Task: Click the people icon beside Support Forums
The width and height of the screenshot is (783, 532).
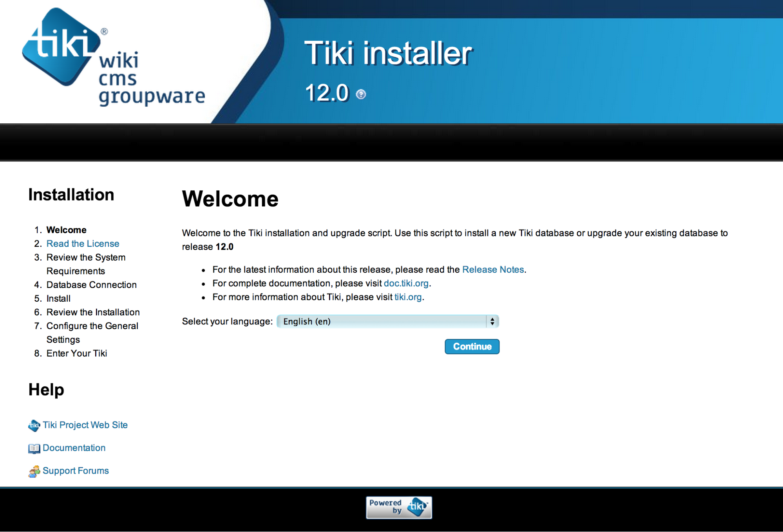Action: tap(34, 471)
